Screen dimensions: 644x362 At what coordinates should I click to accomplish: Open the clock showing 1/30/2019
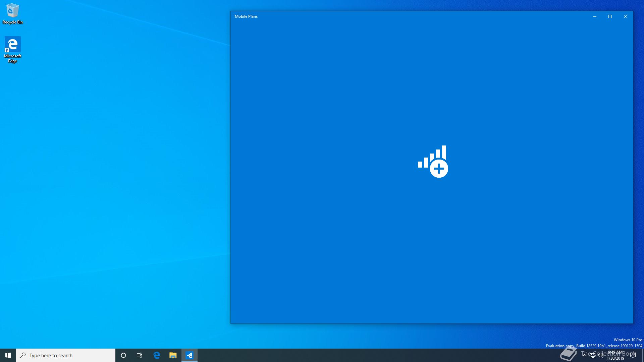point(615,355)
